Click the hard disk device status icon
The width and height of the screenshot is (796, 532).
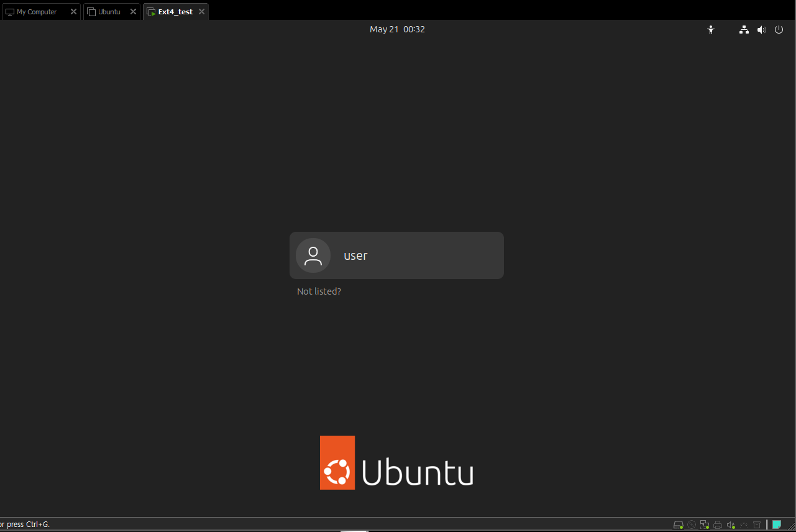[x=679, y=525]
